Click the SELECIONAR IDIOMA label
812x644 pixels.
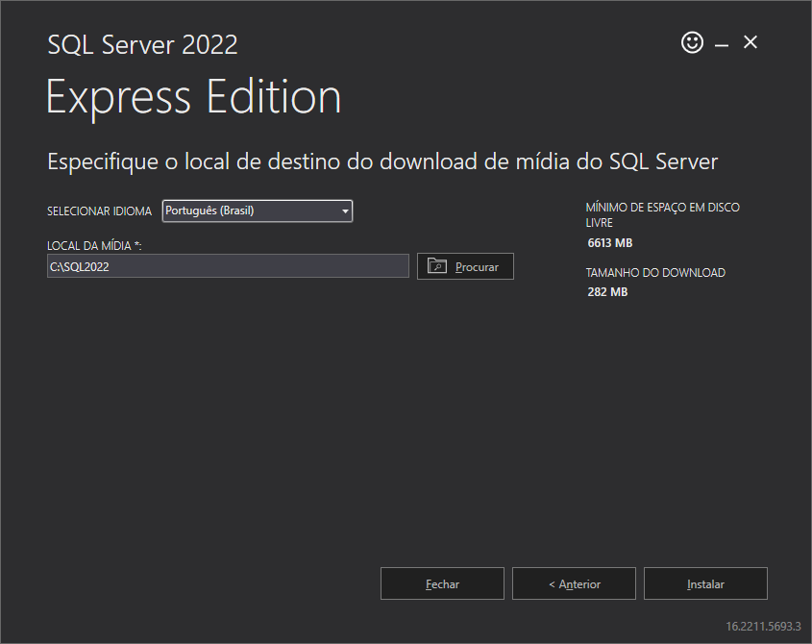pos(99,211)
